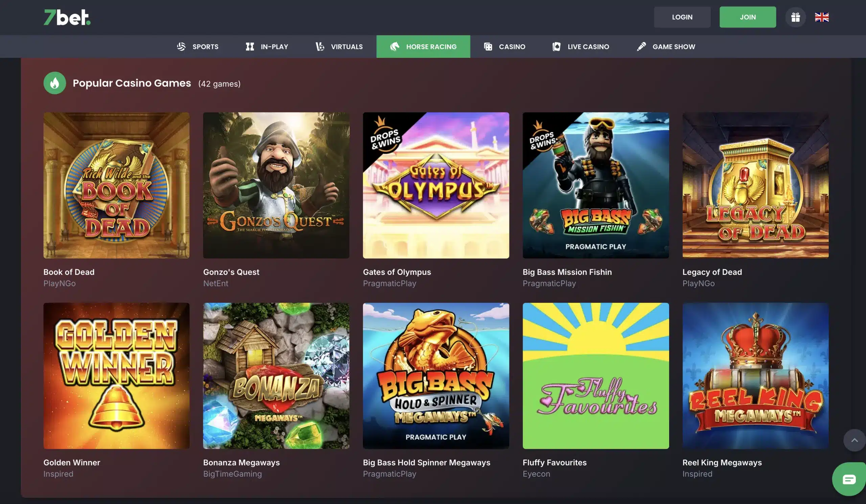Image resolution: width=866 pixels, height=504 pixels.
Task: Click Inspired under Reel King Megaways
Action: coord(697,474)
